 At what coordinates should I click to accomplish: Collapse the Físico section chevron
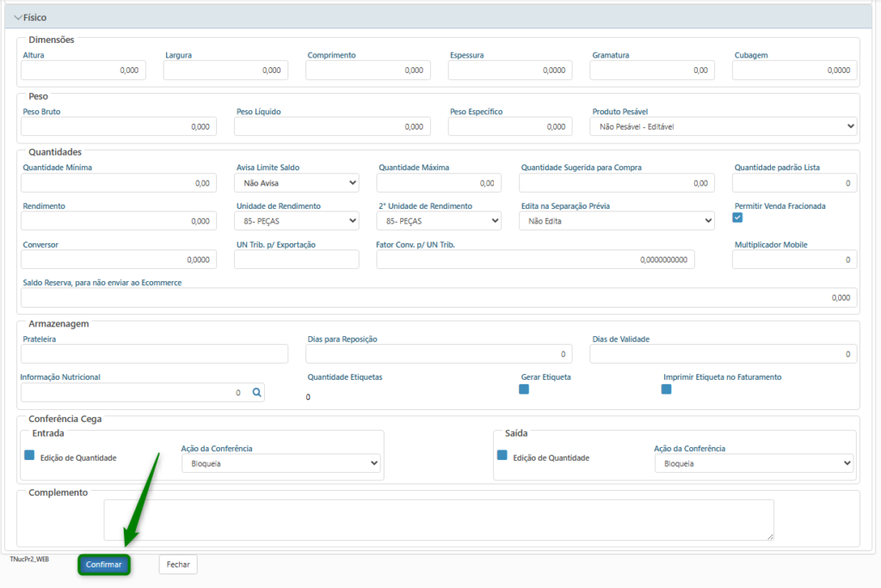coord(18,17)
